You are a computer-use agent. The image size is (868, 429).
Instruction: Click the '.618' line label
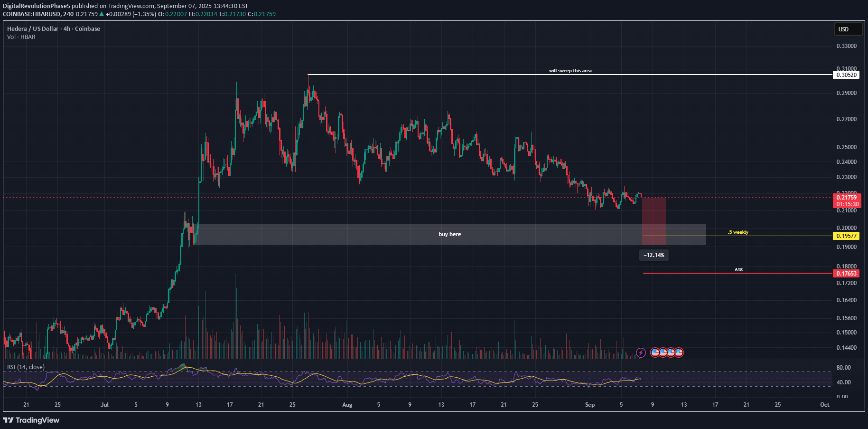(738, 270)
